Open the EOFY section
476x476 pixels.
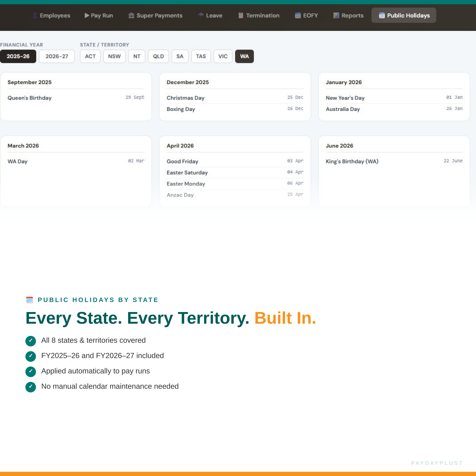tap(306, 15)
